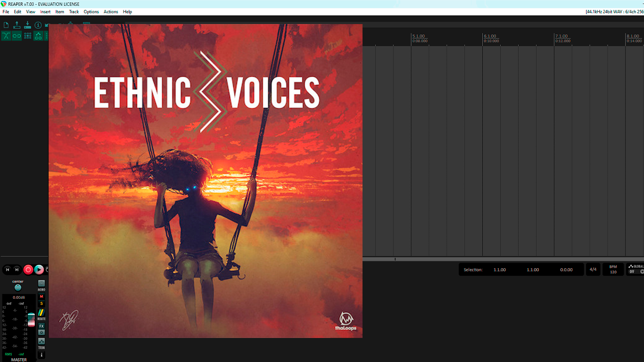Screen dimensions: 644x362
Task: Click ruler marker at measure 5.1.00
Action: tap(419, 36)
